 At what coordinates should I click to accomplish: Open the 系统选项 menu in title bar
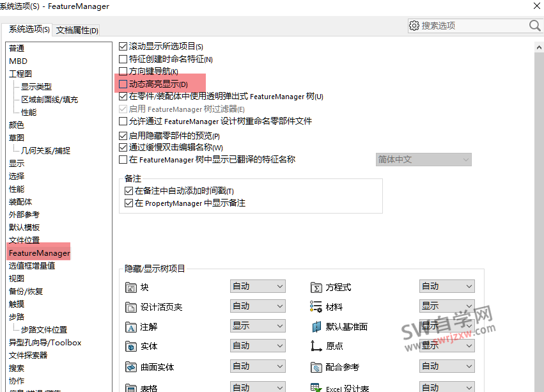[19, 6]
